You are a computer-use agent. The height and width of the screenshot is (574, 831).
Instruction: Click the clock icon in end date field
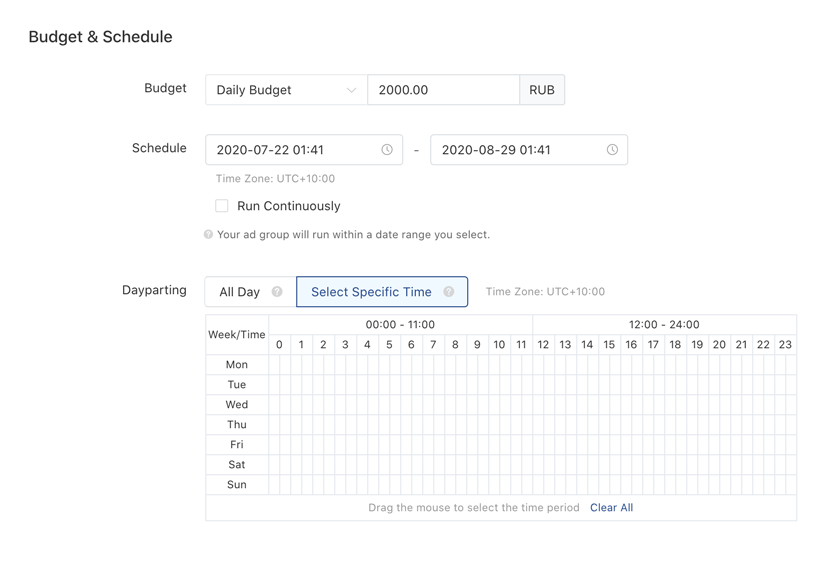click(612, 150)
